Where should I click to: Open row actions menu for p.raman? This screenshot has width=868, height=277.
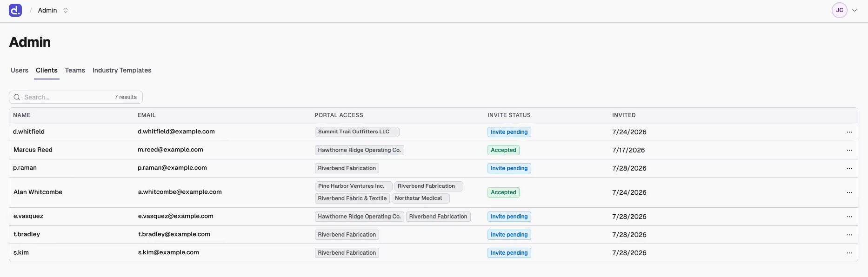(x=849, y=168)
